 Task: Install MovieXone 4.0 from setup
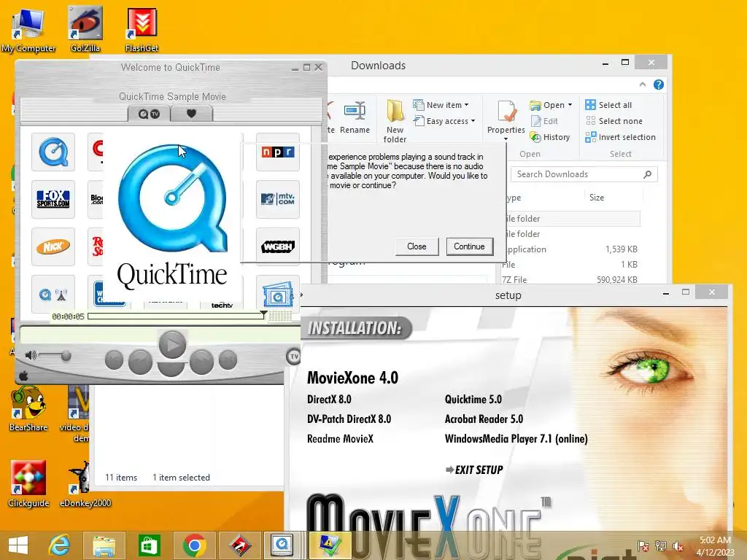coord(352,378)
